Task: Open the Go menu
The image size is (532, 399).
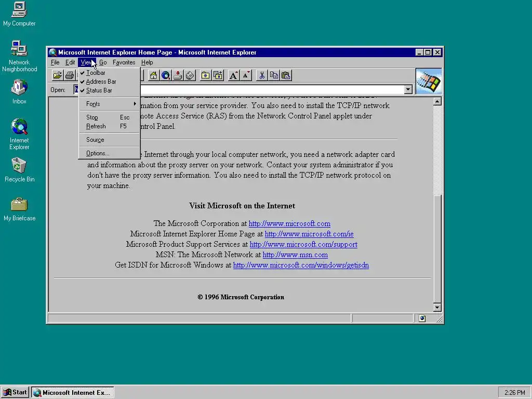Action: (x=103, y=62)
